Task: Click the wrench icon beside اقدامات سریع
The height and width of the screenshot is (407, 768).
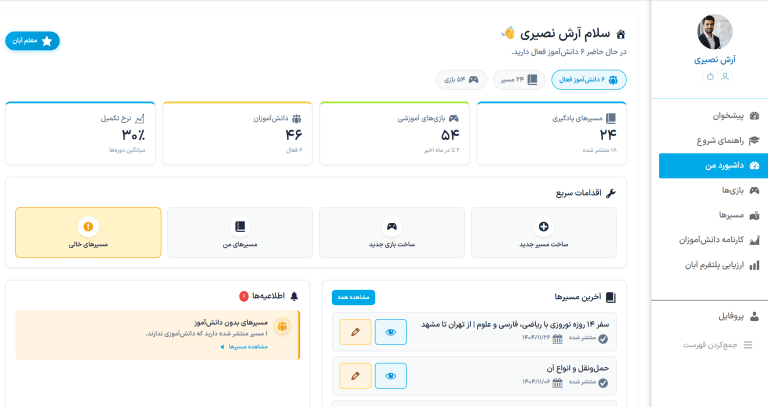Action: (x=611, y=192)
